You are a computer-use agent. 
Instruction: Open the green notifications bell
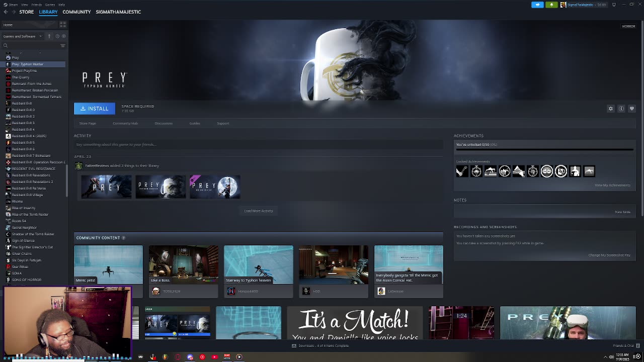point(551,5)
